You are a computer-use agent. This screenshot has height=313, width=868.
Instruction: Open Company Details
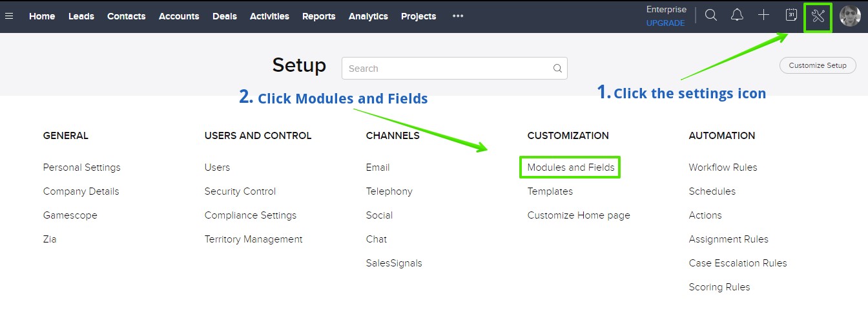(81, 191)
